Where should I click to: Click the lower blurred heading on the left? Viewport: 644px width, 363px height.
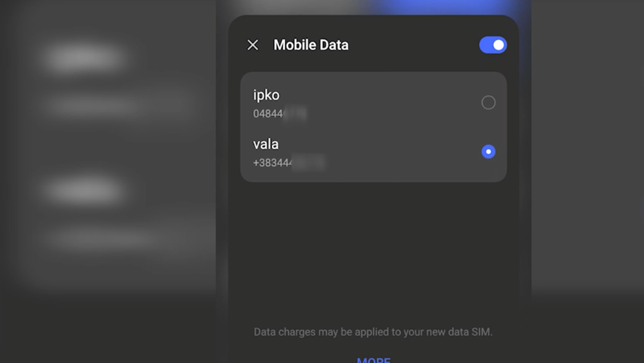click(84, 191)
